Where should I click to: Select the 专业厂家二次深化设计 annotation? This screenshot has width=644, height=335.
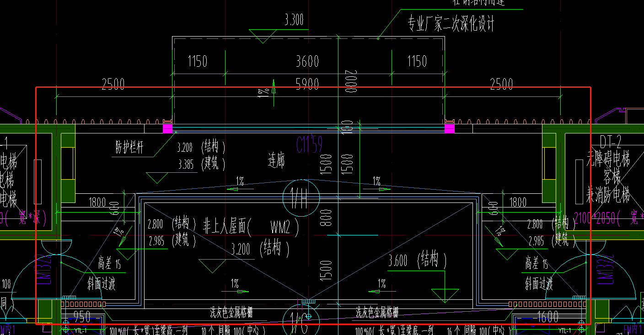point(451,23)
